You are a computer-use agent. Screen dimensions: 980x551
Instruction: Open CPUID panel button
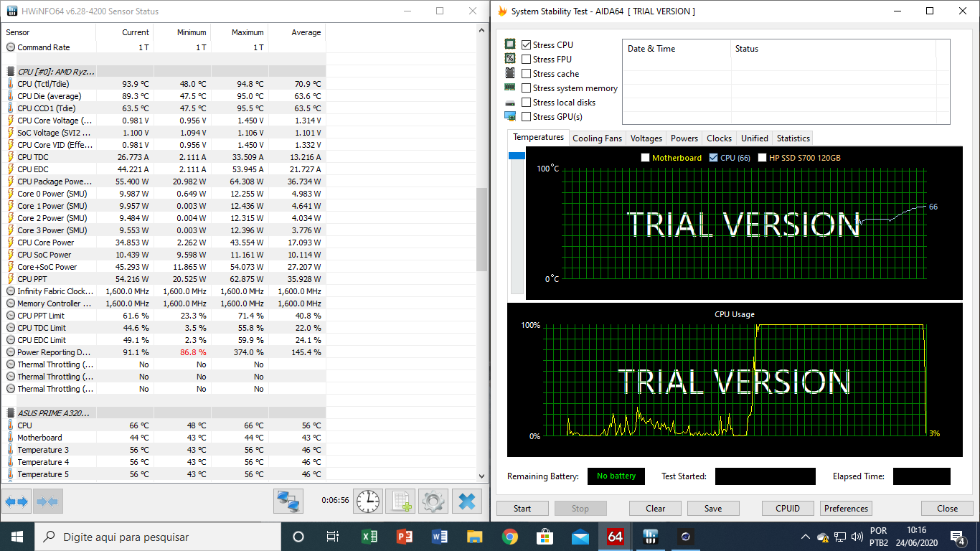788,509
